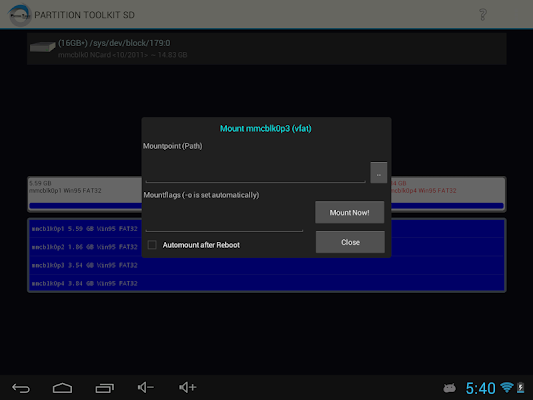
Task: Select mmcblk0p3 3.54 GB list row
Action: (267, 265)
